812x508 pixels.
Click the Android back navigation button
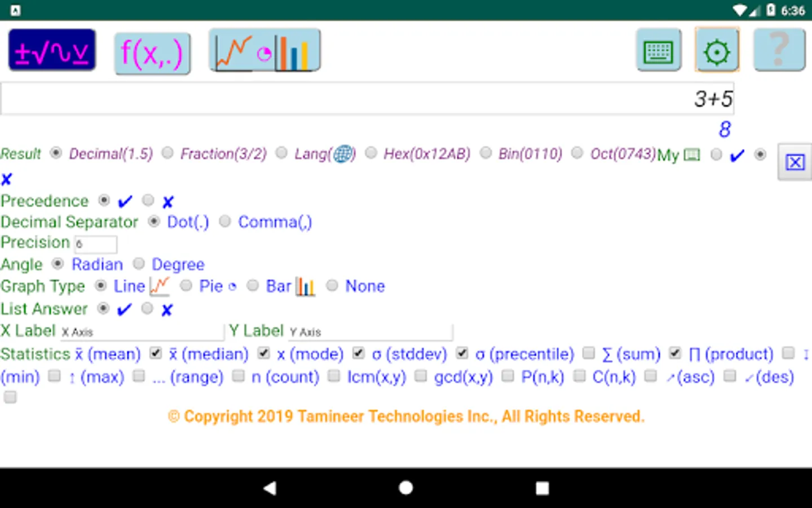pos(270,488)
